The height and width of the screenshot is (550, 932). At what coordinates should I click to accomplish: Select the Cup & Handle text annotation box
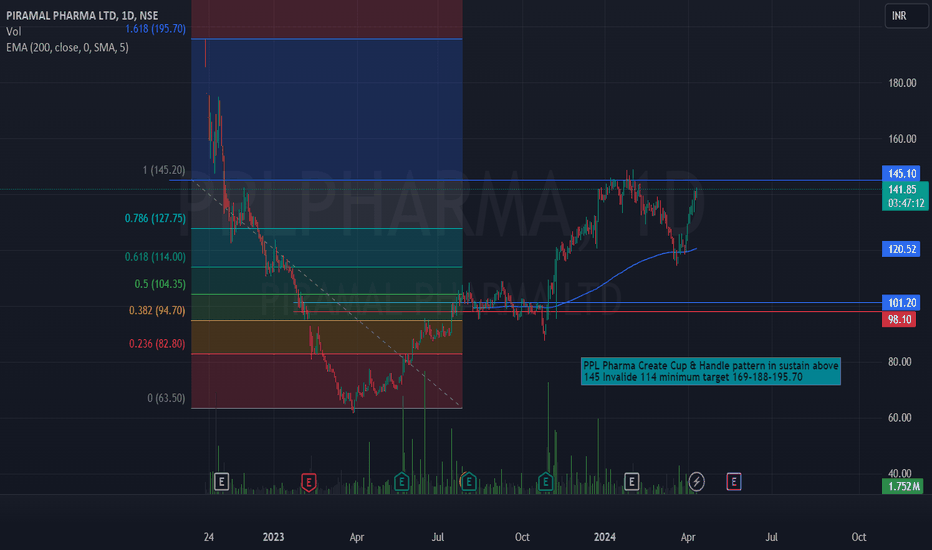click(x=710, y=372)
